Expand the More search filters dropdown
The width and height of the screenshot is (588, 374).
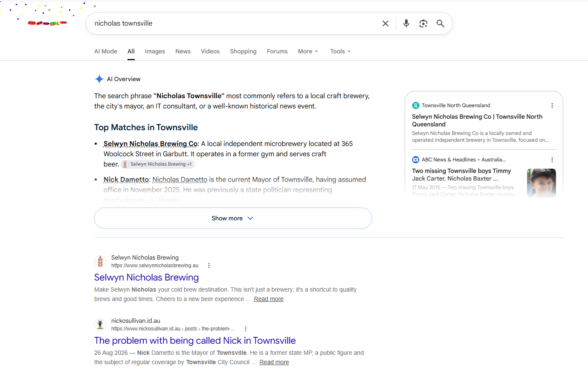click(x=308, y=51)
